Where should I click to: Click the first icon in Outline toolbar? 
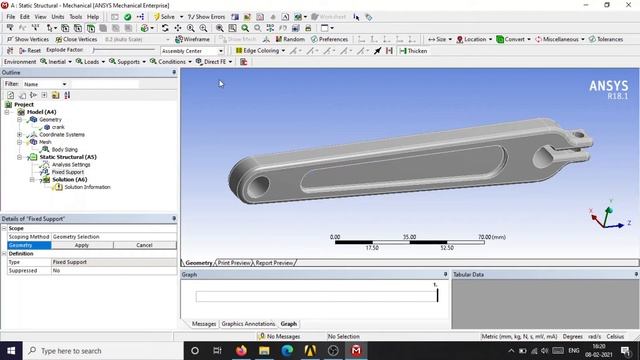tap(11, 95)
